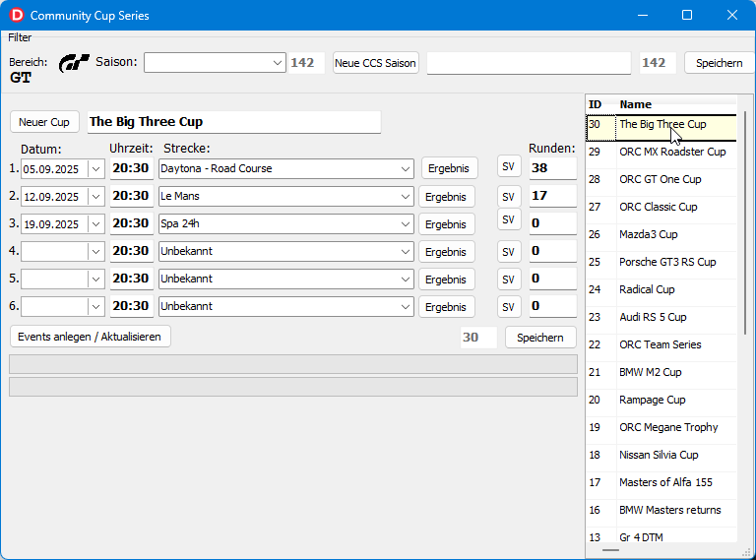Click SV button for race 2
This screenshot has width=756, height=560.
pos(509,196)
